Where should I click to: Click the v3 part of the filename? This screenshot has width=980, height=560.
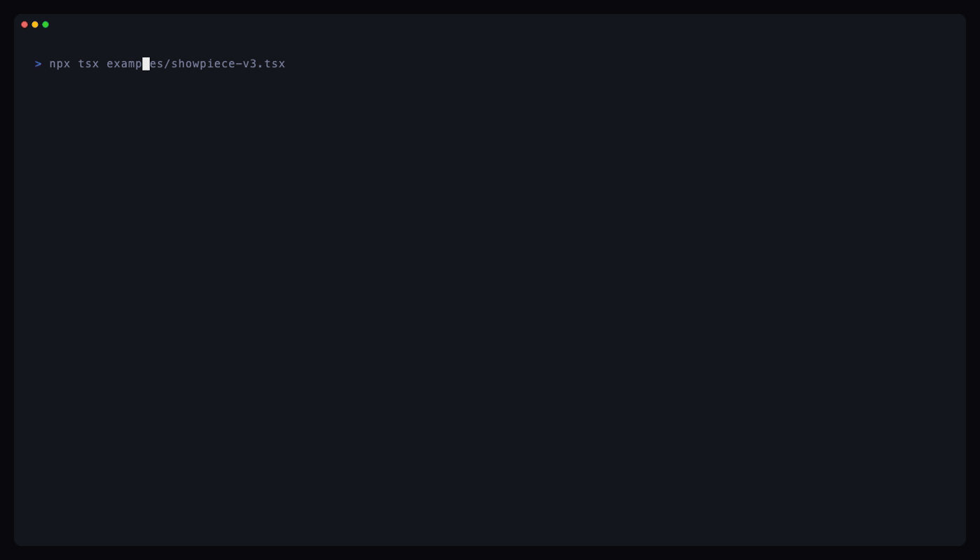point(250,64)
